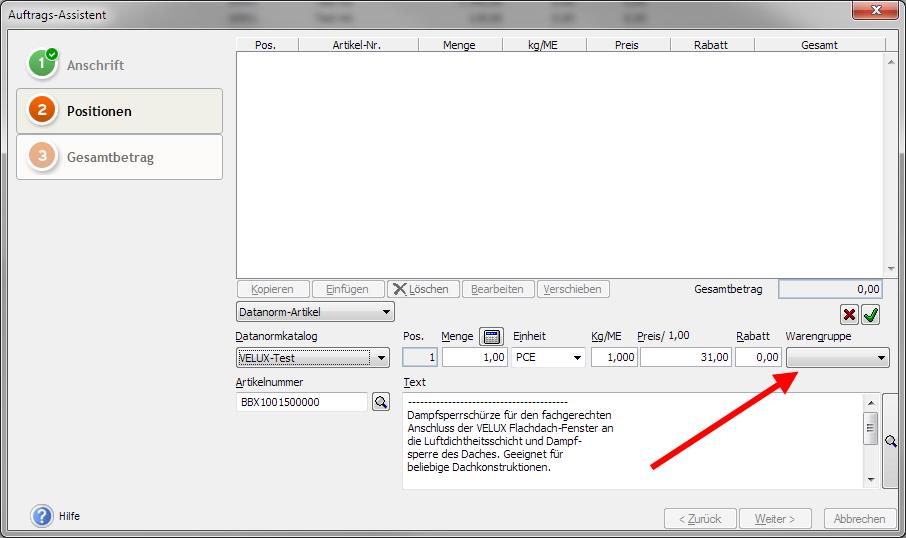Select step 2 Positionen
Screen dimensions: 906x538
pyautogui.click(x=120, y=111)
